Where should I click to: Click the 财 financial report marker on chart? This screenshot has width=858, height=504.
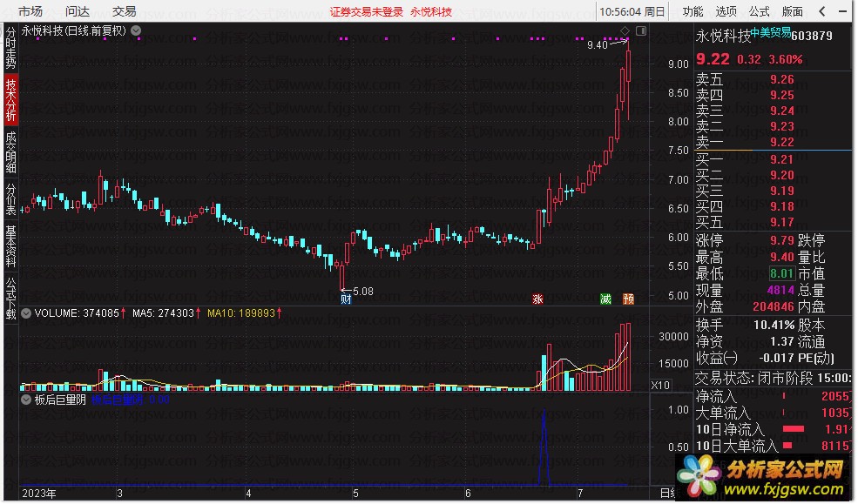pyautogui.click(x=347, y=299)
